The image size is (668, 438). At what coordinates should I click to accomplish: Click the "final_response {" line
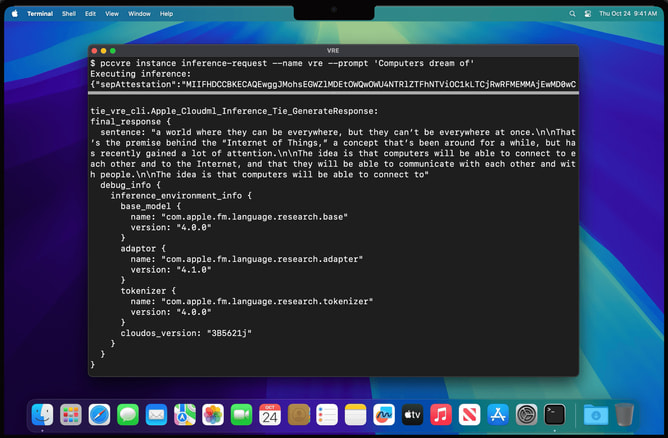[x=130, y=122]
